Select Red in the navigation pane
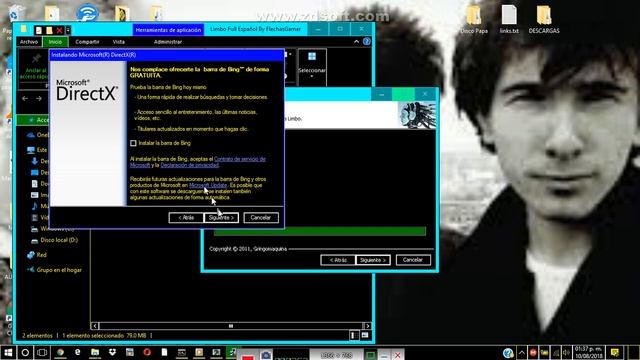Viewport: 640px width, 360px height. (37, 255)
